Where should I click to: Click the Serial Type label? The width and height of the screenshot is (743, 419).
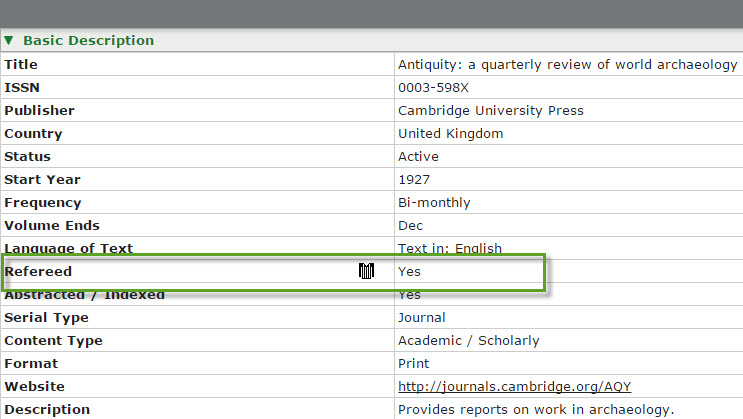[46, 318]
